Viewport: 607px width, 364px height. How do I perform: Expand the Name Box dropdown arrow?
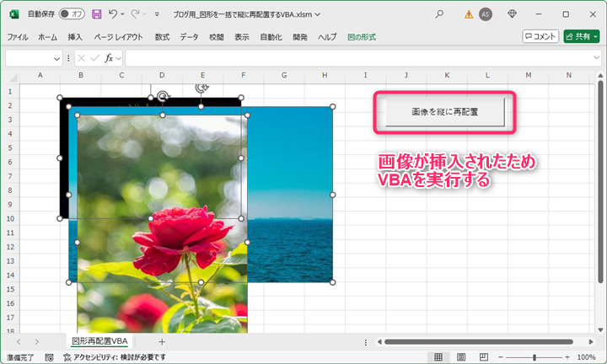coord(57,58)
